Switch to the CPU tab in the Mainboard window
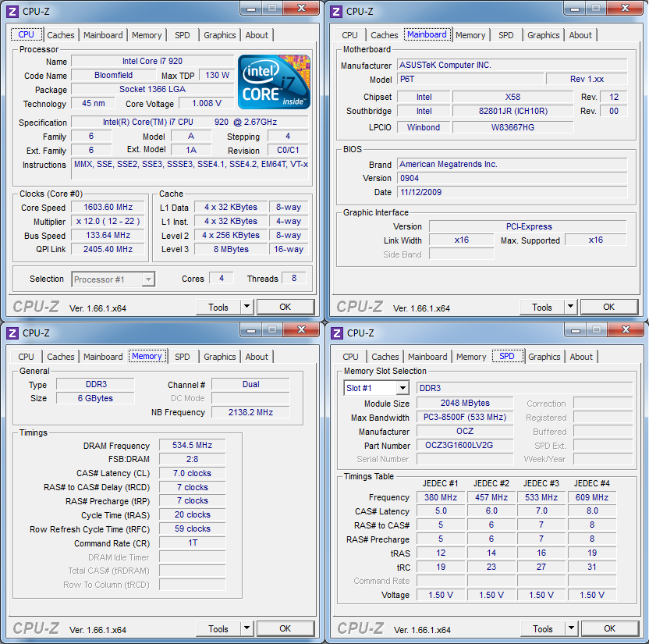 pyautogui.click(x=349, y=35)
